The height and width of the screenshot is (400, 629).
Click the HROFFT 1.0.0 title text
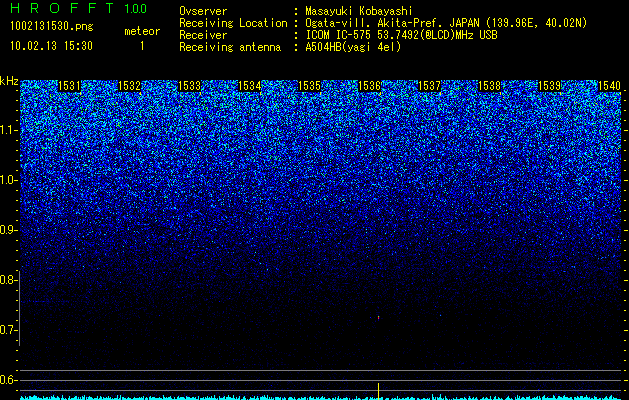79,8
